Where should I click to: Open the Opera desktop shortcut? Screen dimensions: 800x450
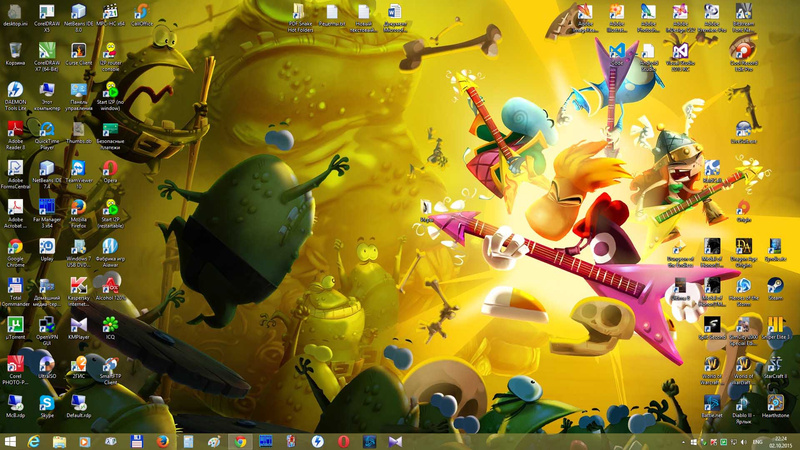click(x=110, y=168)
